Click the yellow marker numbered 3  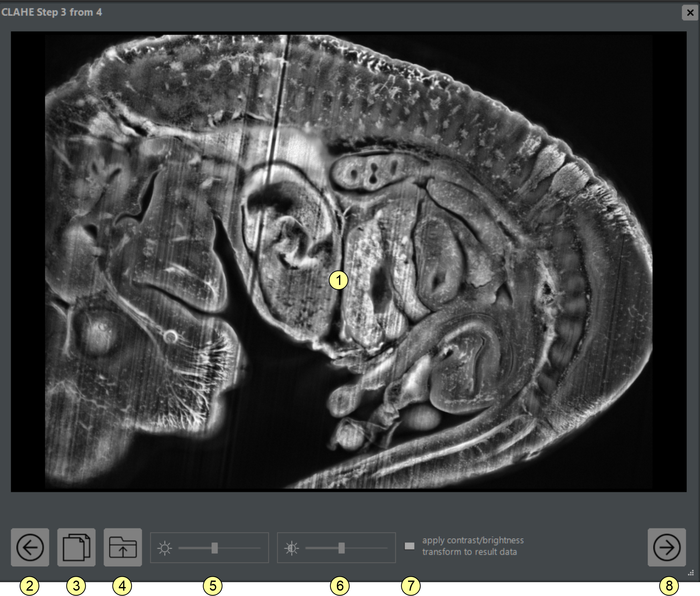click(76, 586)
